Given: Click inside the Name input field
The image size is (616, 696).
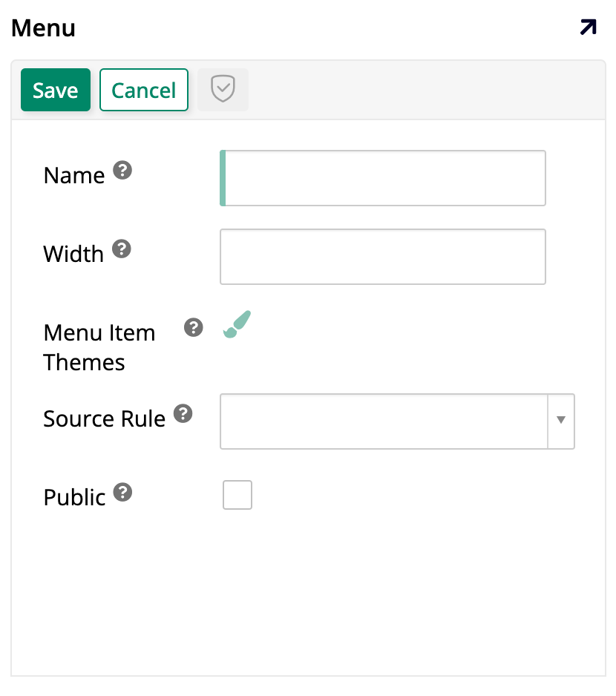Looking at the screenshot, I should 382,178.
